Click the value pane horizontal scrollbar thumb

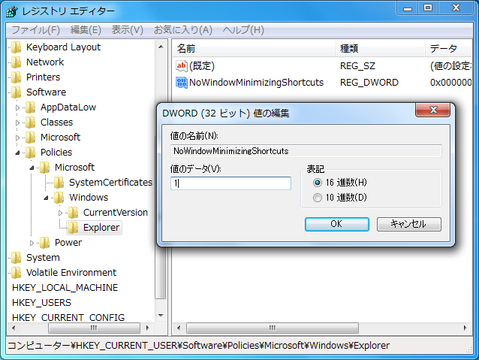coord(272,328)
